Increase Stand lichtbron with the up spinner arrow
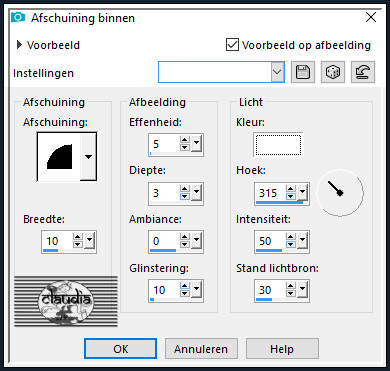Screen dimensions: 390x371 (x=291, y=286)
